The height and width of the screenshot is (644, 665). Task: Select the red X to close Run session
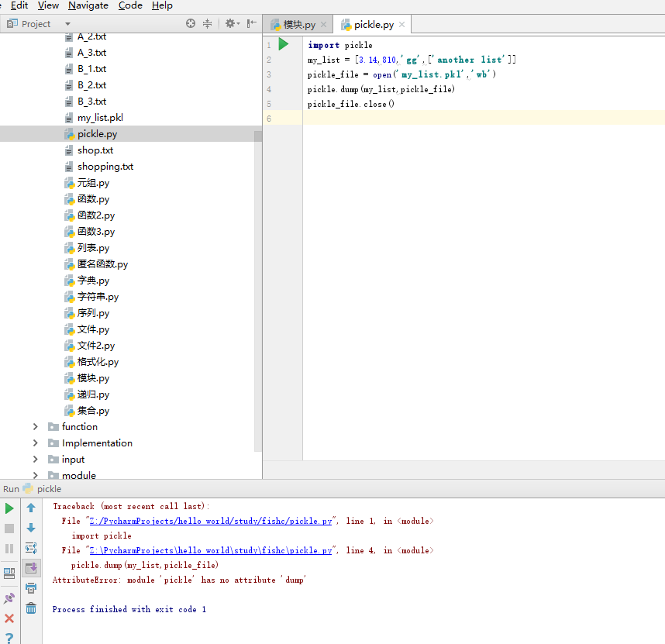pyautogui.click(x=10, y=618)
